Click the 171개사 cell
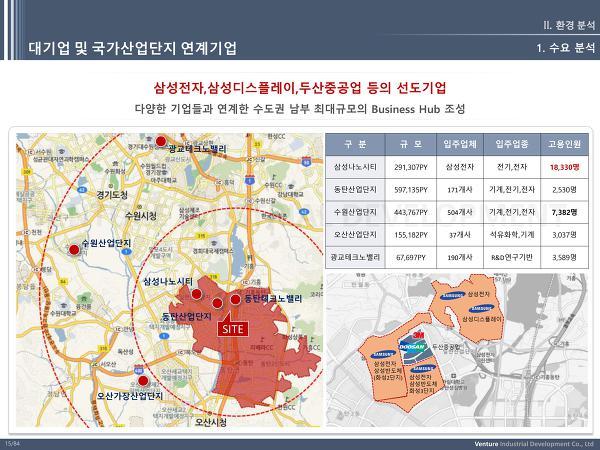 pos(460,190)
